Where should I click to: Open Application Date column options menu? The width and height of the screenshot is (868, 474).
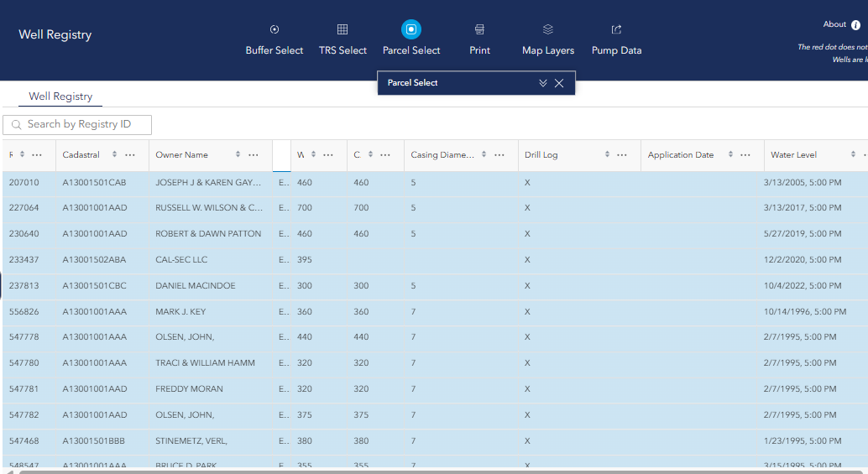(745, 155)
